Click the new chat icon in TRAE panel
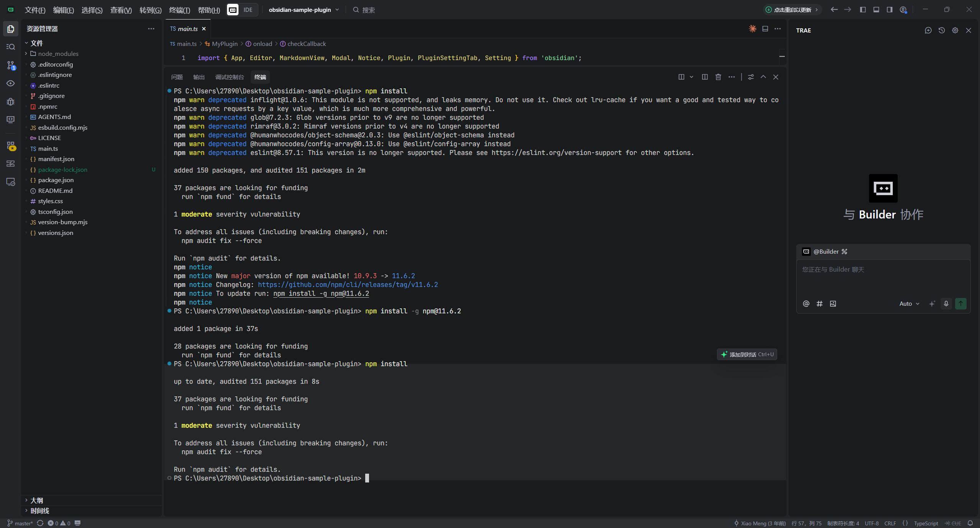980x528 pixels. click(928, 30)
